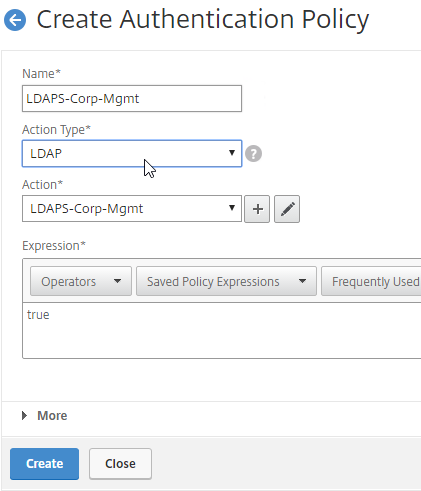This screenshot has width=421, height=491.
Task: Click the Name* field label
Action: tap(41, 73)
